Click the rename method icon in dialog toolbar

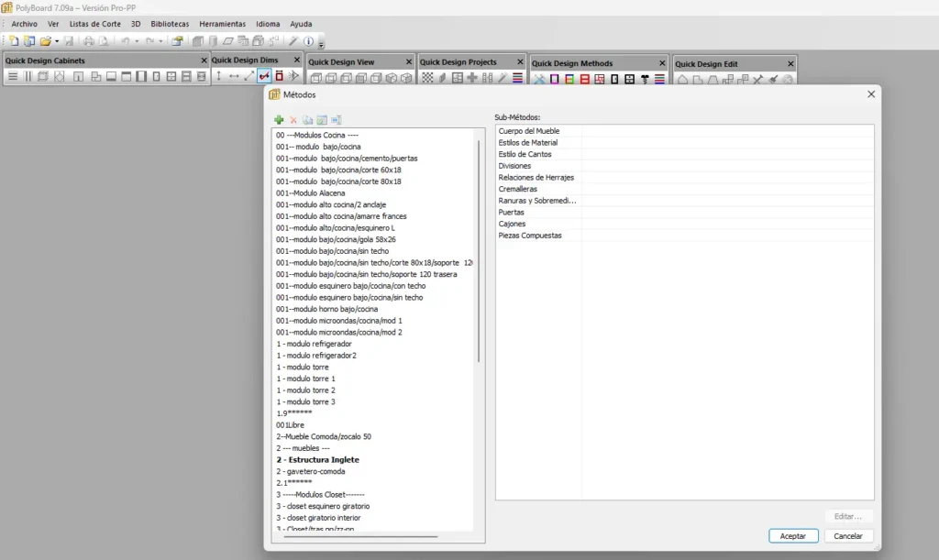(337, 120)
